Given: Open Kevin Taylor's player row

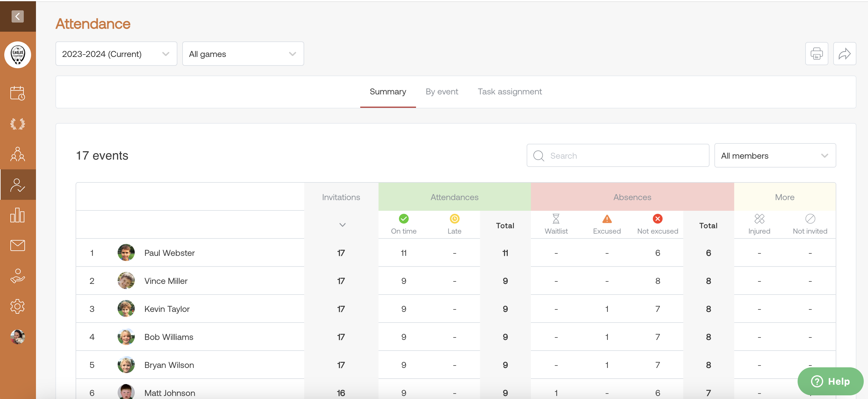Looking at the screenshot, I should (x=456, y=309).
